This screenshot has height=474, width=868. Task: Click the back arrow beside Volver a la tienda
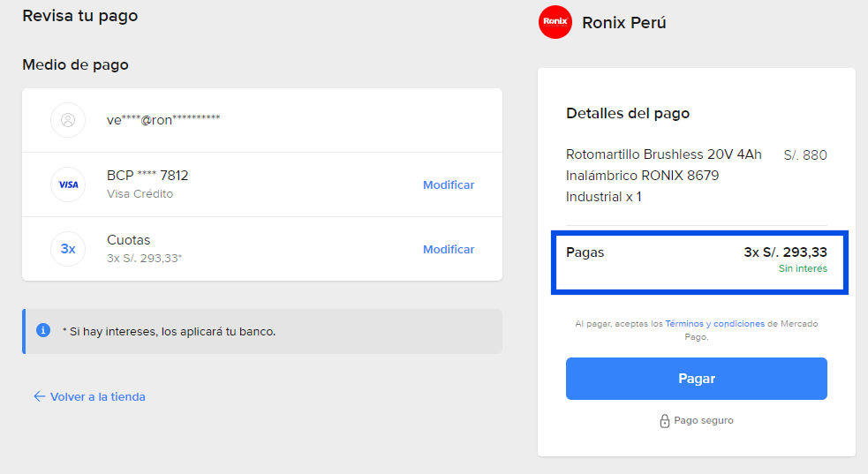click(x=40, y=396)
